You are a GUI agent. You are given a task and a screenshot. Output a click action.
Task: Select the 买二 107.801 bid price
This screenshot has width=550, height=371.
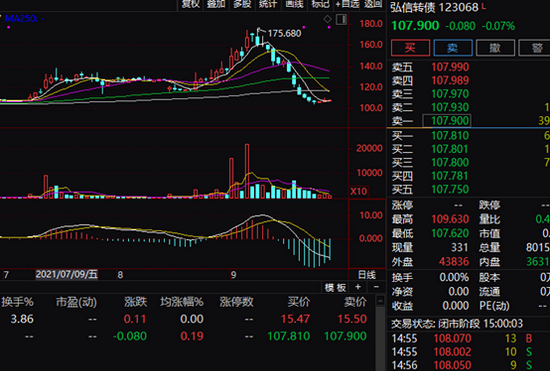click(x=450, y=149)
